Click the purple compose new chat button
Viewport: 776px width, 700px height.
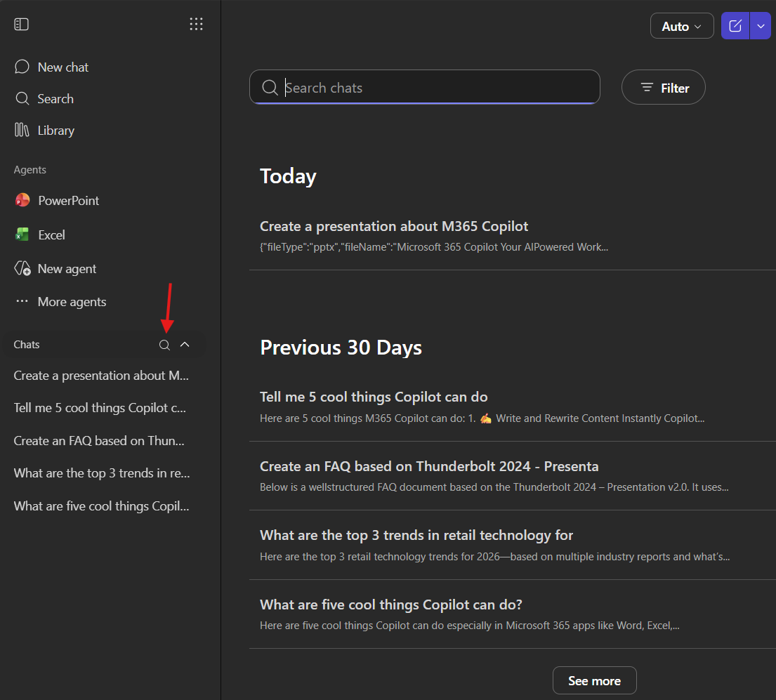[735, 26]
